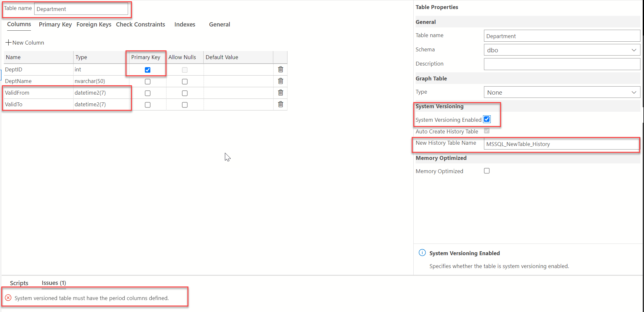
Task: Delete the ValidTo column with trash icon
Action: [x=281, y=104]
